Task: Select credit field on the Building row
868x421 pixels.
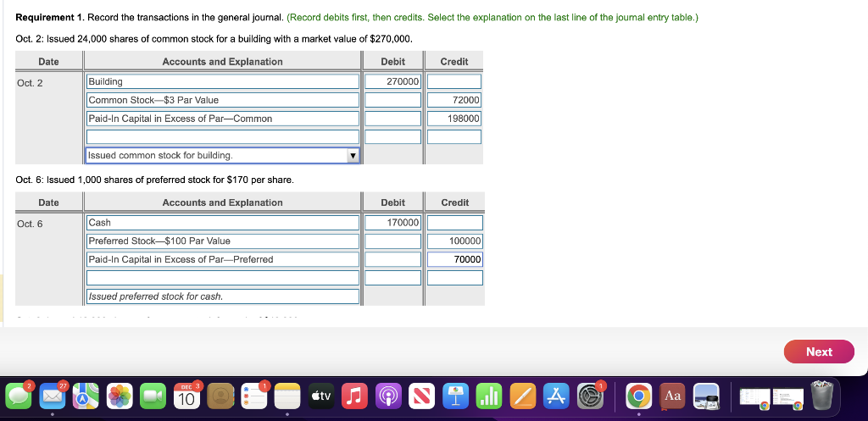Action: (454, 81)
